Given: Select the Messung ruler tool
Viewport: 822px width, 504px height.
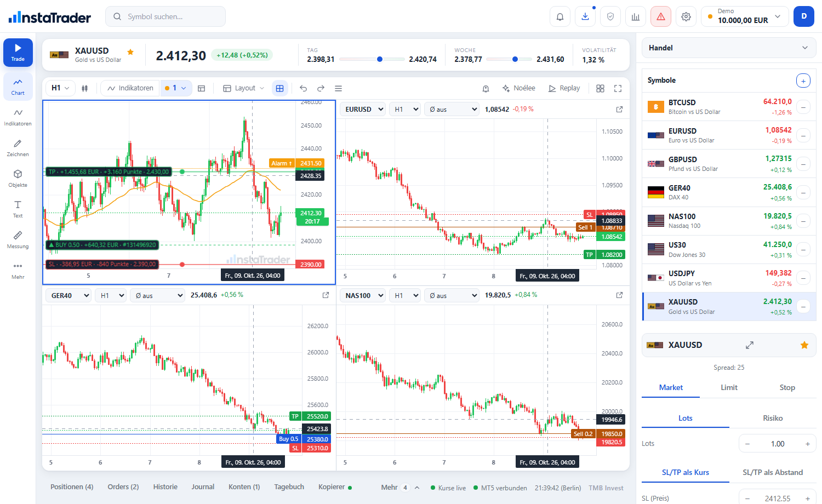Looking at the screenshot, I should 18,240.
